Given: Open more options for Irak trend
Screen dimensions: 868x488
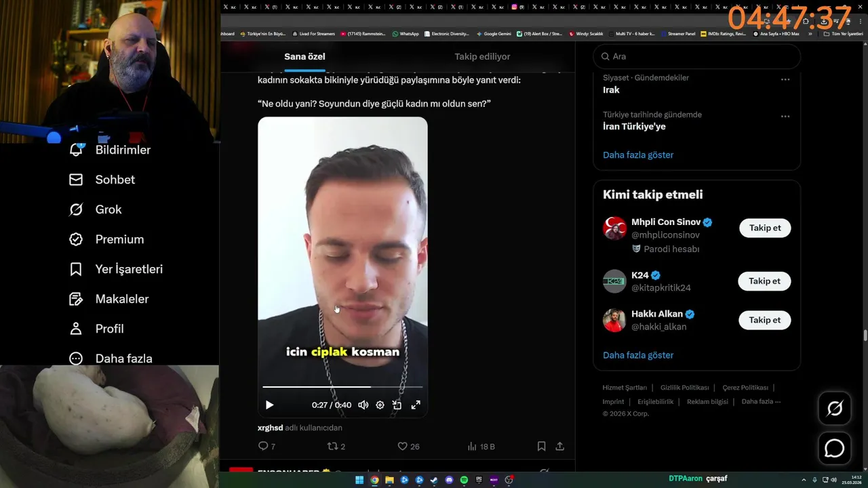Looking at the screenshot, I should (785, 79).
